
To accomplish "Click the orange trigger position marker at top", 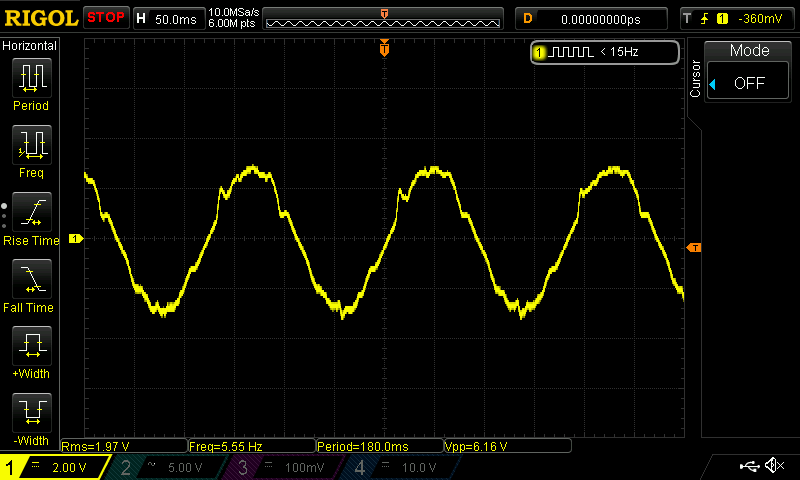I will pyautogui.click(x=384, y=48).
